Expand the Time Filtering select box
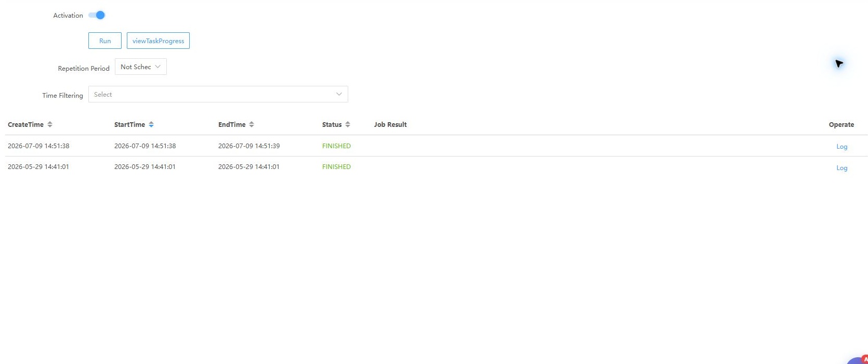 pos(218,94)
